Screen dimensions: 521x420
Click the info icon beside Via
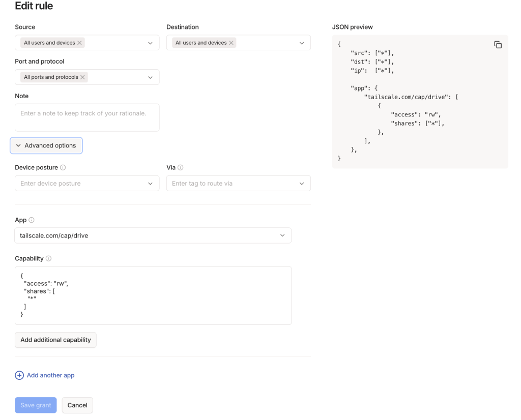181,167
